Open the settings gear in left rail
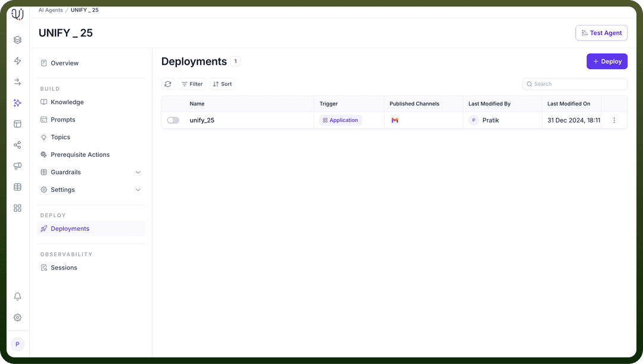The image size is (643, 364). [x=17, y=318]
